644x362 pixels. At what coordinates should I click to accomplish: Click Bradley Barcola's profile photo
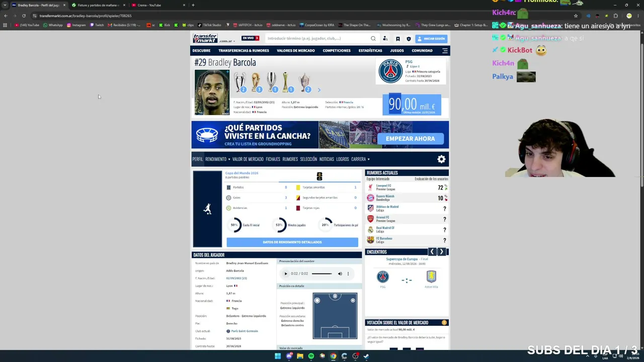point(212,93)
